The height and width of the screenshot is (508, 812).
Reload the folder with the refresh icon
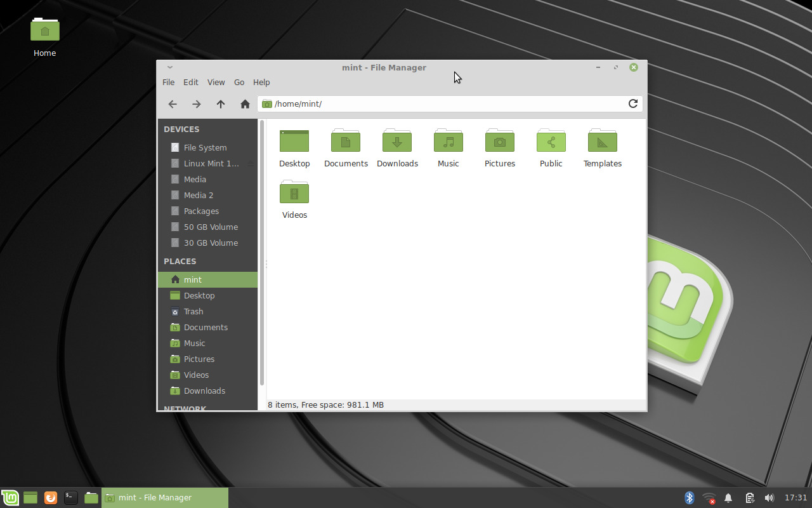coord(632,104)
